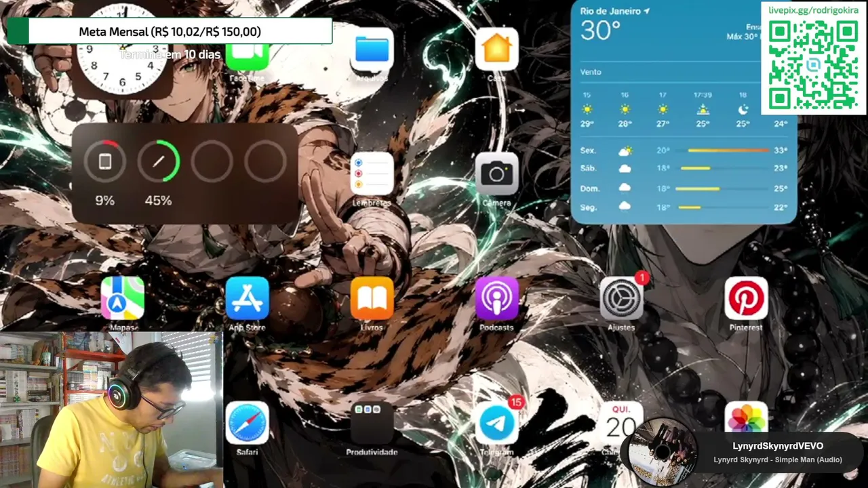The image size is (868, 488).
Task: Open the calendar app showing QUI. 20
Action: pyautogui.click(x=621, y=422)
